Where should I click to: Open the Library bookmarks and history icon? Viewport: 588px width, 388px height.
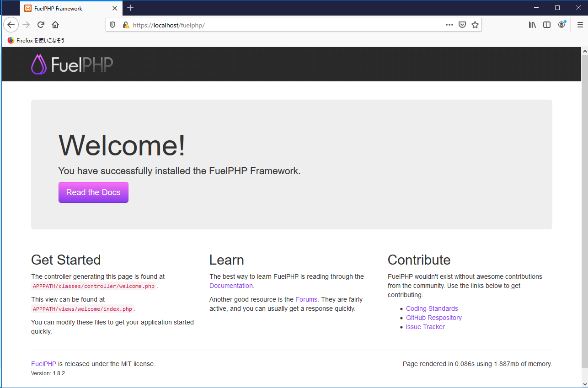532,25
